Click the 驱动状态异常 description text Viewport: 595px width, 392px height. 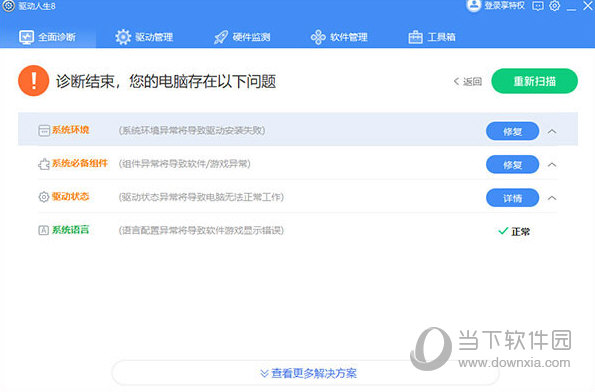tap(201, 197)
